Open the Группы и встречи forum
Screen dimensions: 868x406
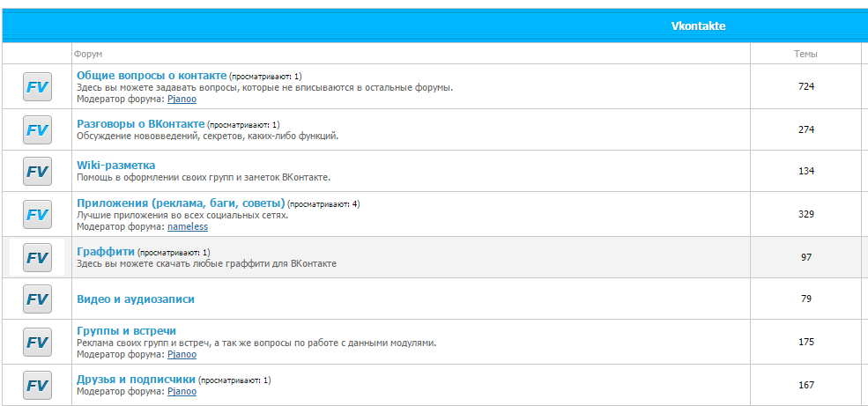point(126,330)
